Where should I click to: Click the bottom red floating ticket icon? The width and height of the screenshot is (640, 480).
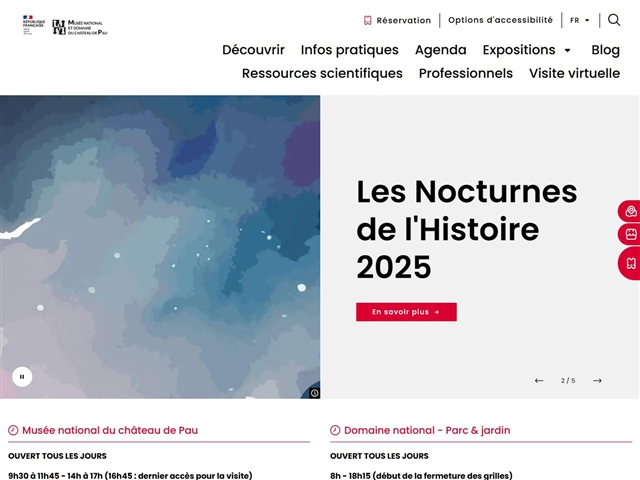click(631, 264)
